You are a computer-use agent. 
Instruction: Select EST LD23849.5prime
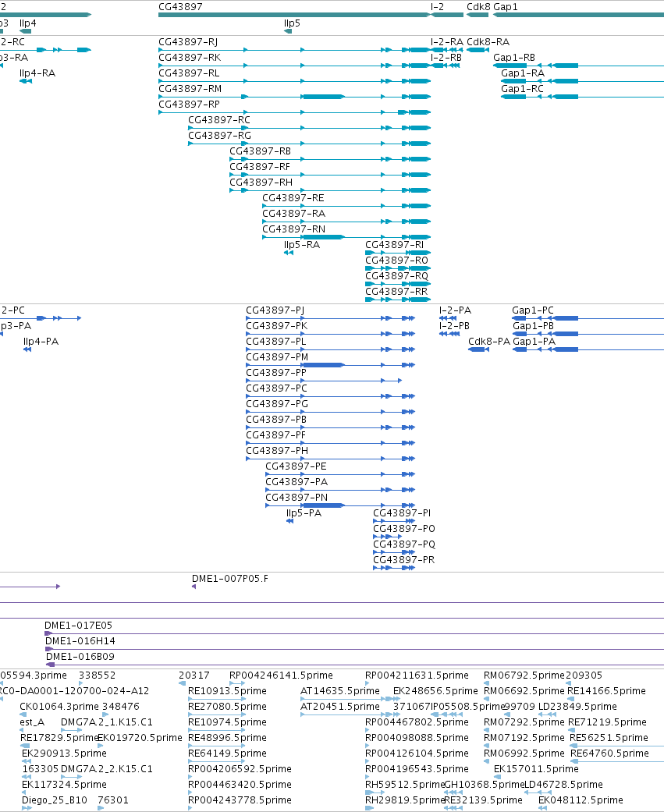577,707
